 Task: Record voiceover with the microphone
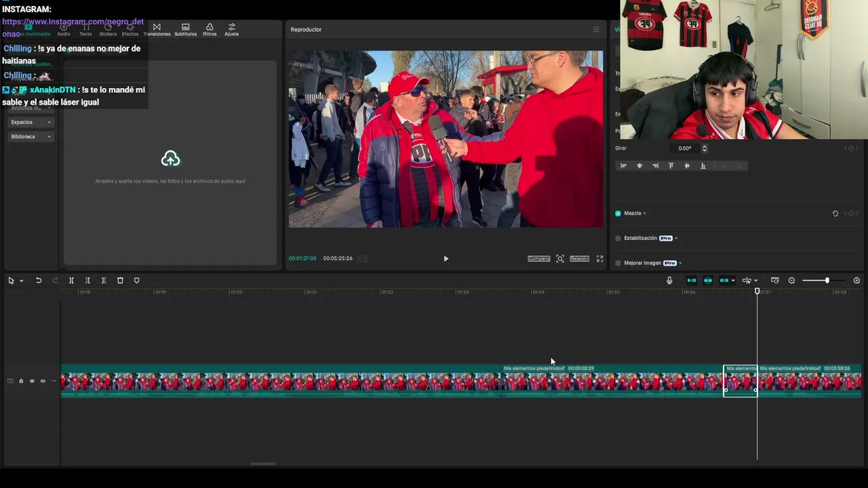[x=669, y=281]
